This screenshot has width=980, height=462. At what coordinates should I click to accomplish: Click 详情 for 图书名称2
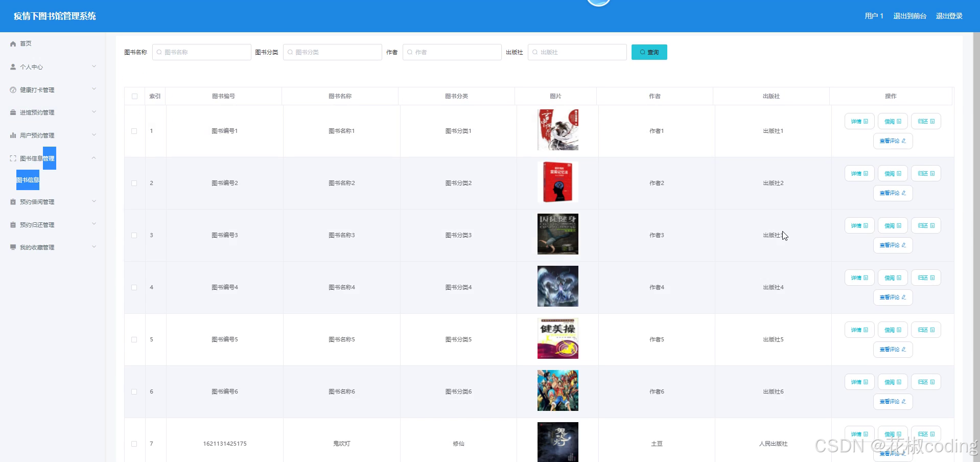click(x=859, y=174)
